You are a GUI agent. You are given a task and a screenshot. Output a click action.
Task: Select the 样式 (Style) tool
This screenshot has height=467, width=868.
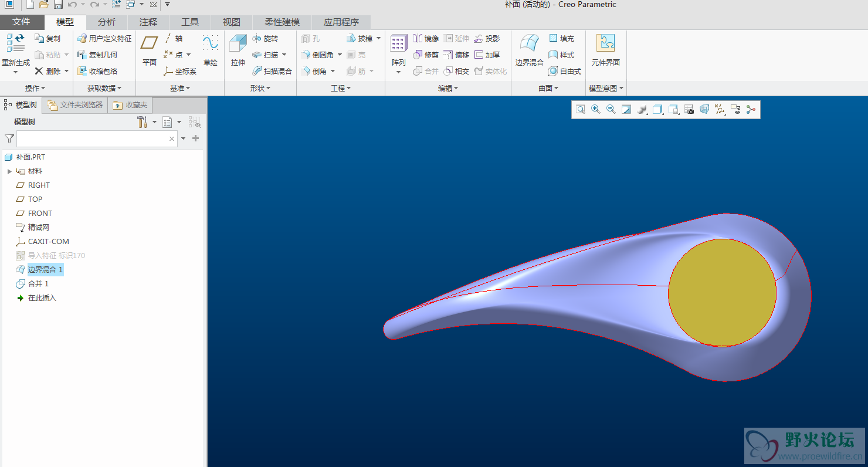pyautogui.click(x=562, y=55)
